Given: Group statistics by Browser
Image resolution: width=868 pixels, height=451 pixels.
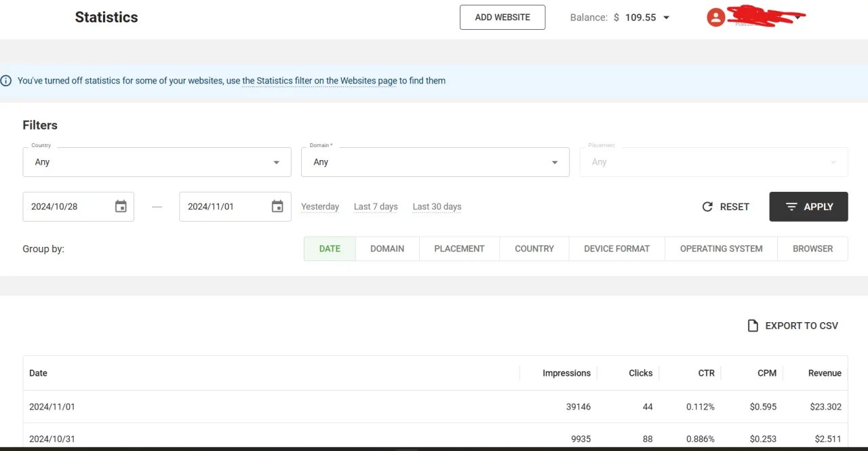Looking at the screenshot, I should (812, 248).
